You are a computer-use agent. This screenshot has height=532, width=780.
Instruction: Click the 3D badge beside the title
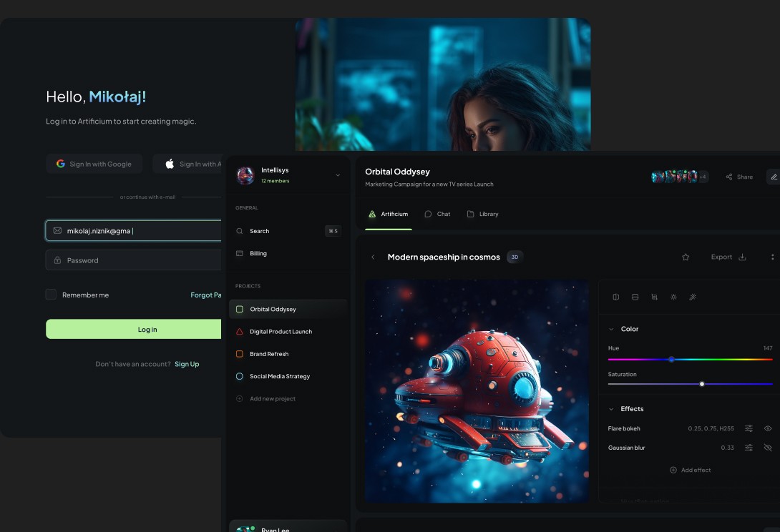click(x=515, y=257)
